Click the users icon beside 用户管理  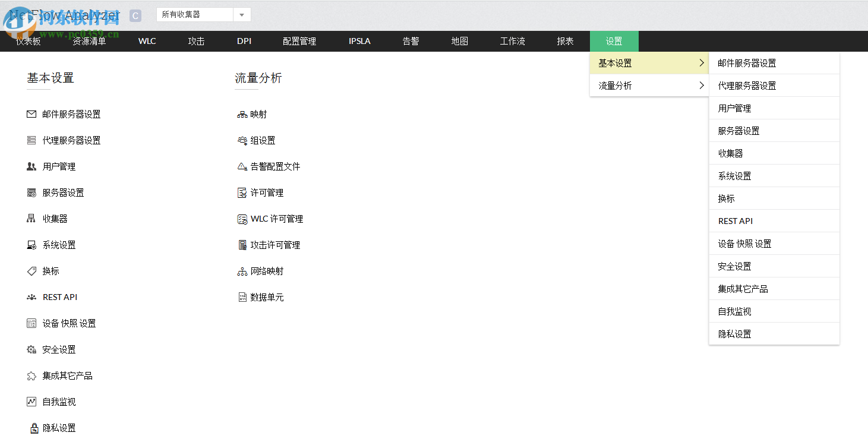point(31,166)
